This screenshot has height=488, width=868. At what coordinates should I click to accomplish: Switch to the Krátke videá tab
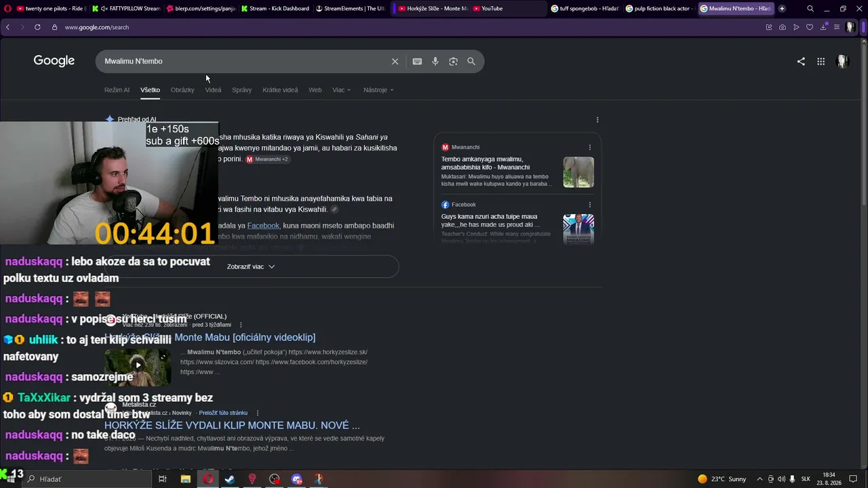[x=280, y=90]
